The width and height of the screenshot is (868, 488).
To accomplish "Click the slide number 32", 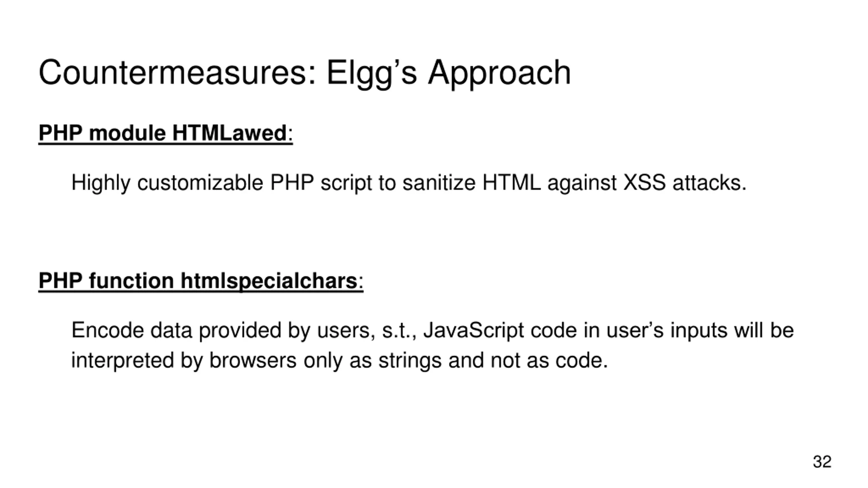I will pos(822,462).
